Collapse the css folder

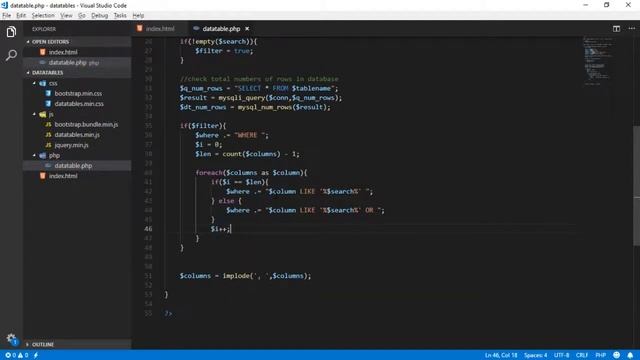click(x=78, y=83)
